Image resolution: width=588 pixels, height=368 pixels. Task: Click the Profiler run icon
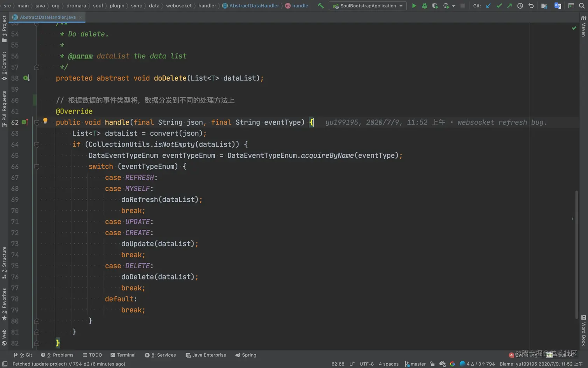tap(446, 6)
